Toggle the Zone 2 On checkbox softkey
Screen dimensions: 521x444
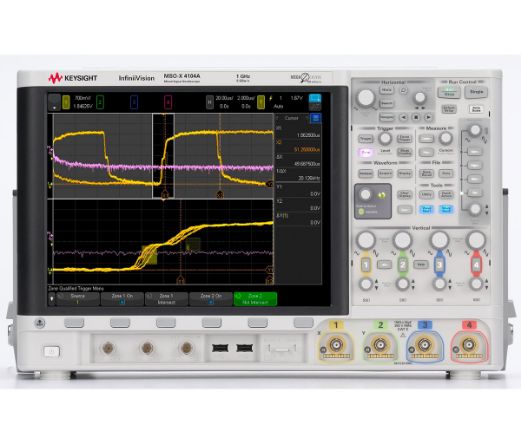tap(211, 299)
